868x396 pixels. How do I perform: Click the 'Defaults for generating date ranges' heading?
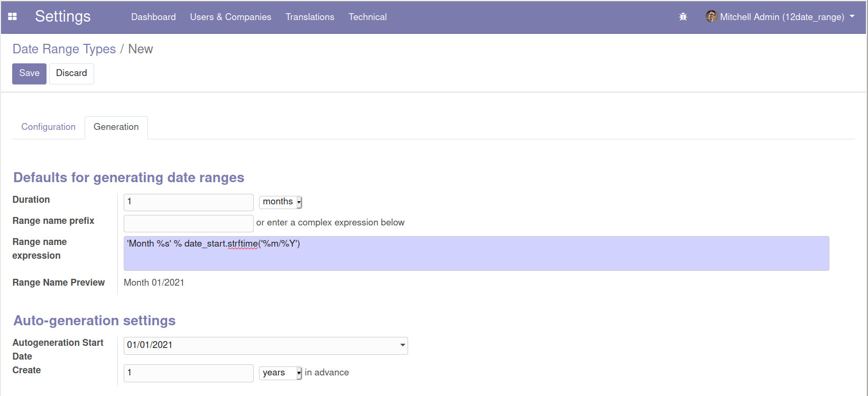pyautogui.click(x=129, y=177)
